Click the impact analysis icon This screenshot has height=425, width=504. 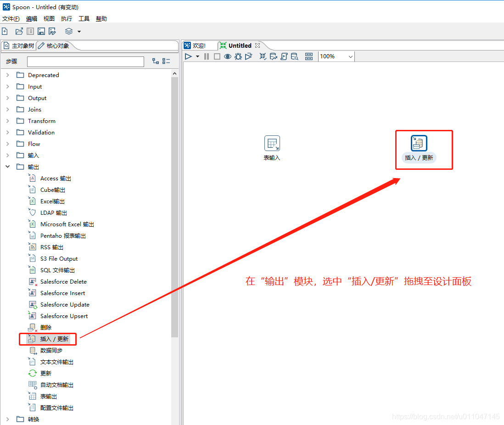274,56
